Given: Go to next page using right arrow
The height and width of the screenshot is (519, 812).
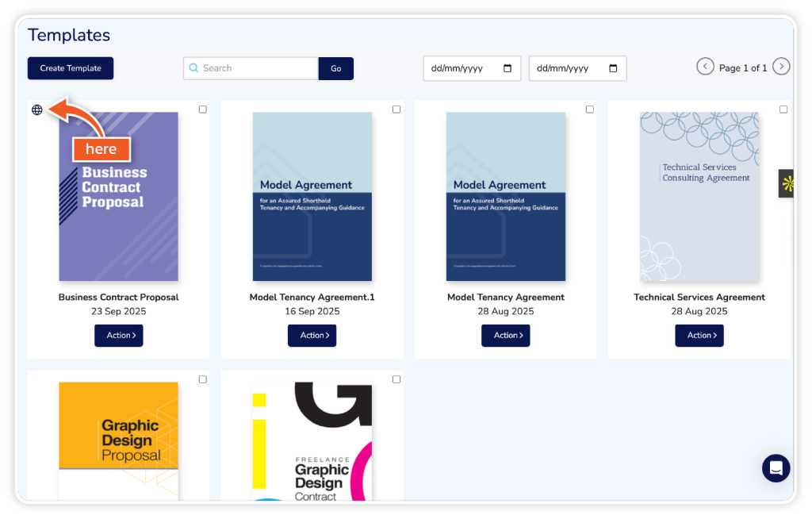Looking at the screenshot, I should 781,67.
